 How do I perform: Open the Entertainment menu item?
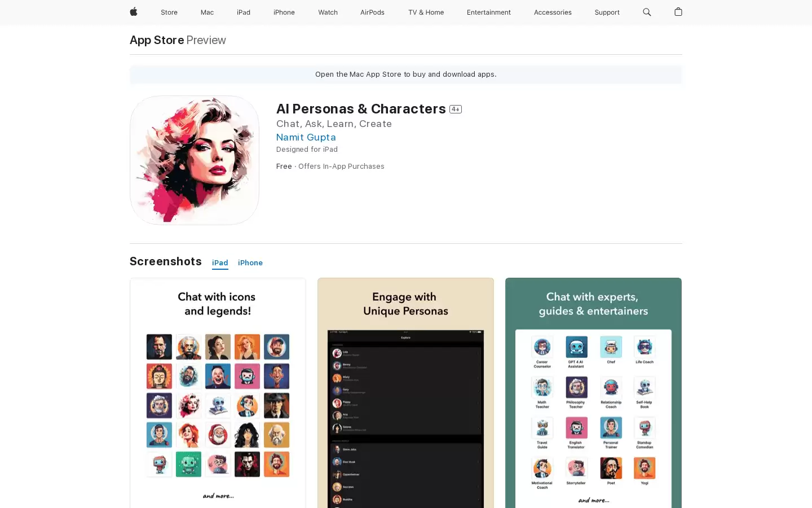coord(489,12)
